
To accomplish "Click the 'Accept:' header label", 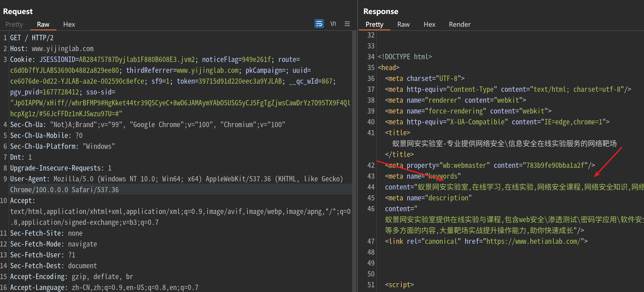I will [22, 201].
